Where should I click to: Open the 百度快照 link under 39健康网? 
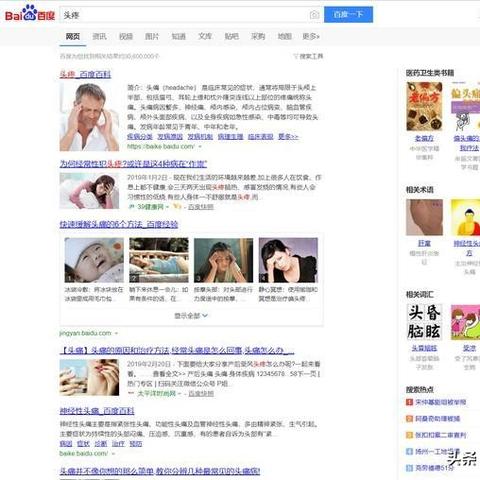(x=201, y=207)
